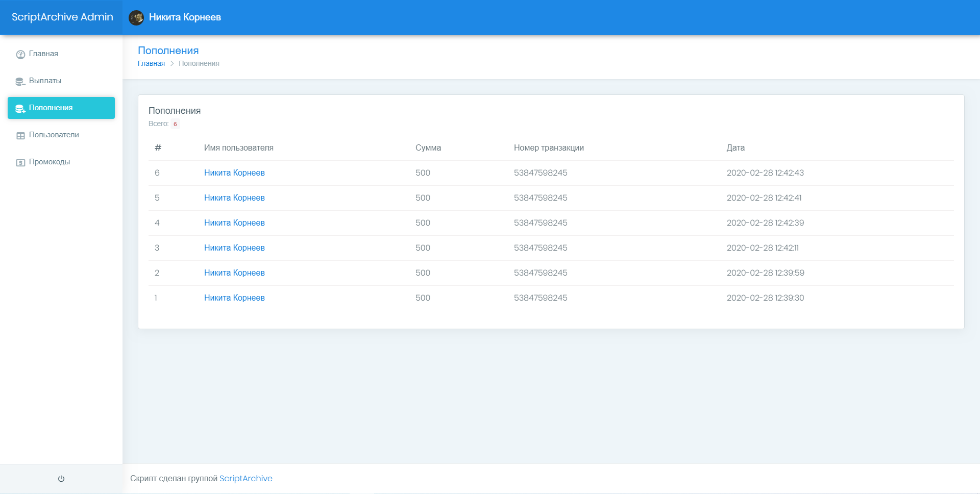Click the power icon in sidebar footer

61,479
